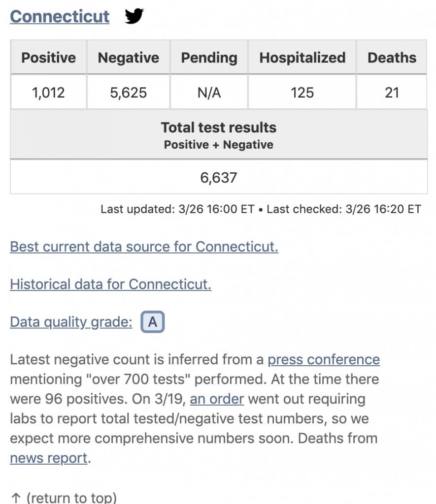Click the 1,012 positive count cell

(48, 92)
